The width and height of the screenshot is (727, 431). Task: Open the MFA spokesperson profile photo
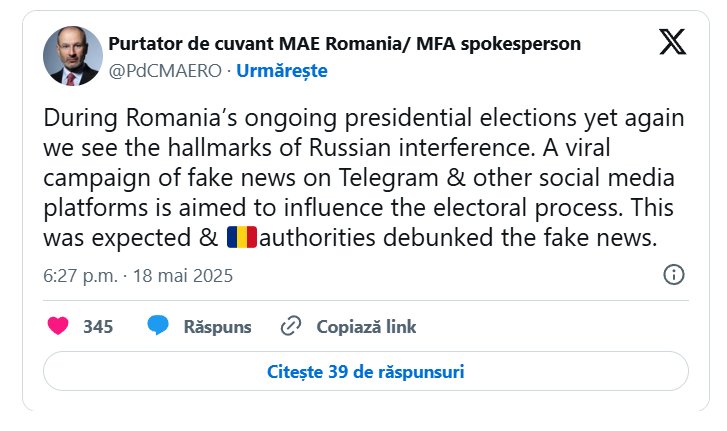point(72,57)
